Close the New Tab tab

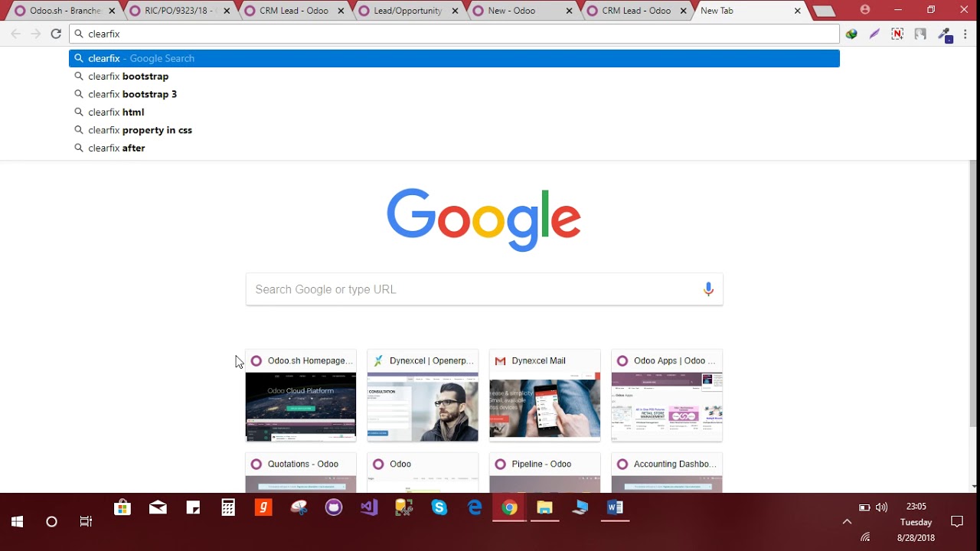[x=798, y=11]
